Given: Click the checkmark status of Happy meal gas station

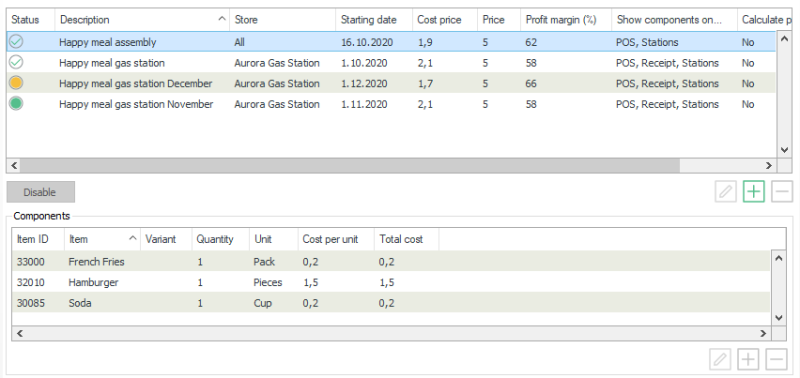Looking at the screenshot, I should tap(16, 63).
